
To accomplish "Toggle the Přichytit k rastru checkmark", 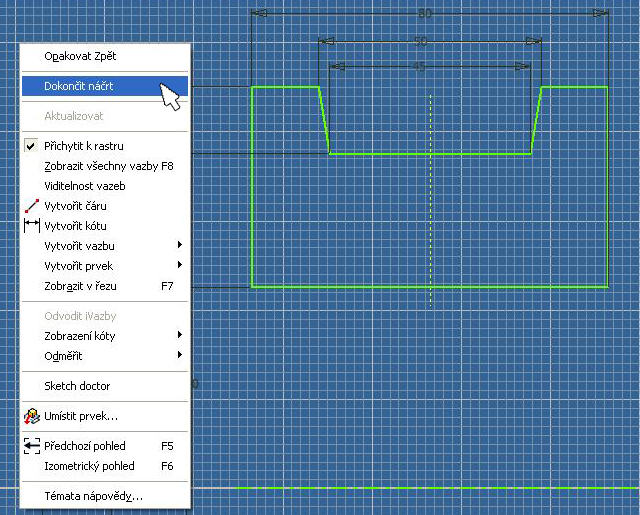I will click(31, 146).
